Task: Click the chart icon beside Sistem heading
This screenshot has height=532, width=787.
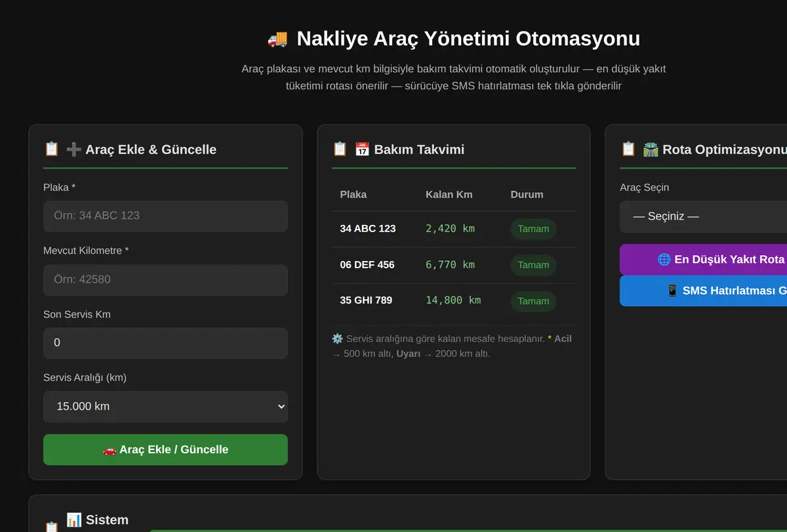Action: 74,520
